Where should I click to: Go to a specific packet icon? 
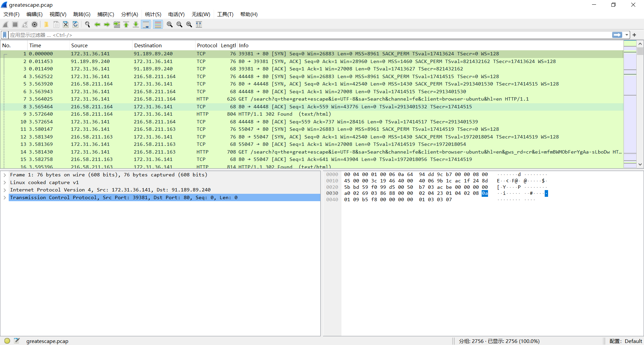pyautogui.click(x=117, y=24)
